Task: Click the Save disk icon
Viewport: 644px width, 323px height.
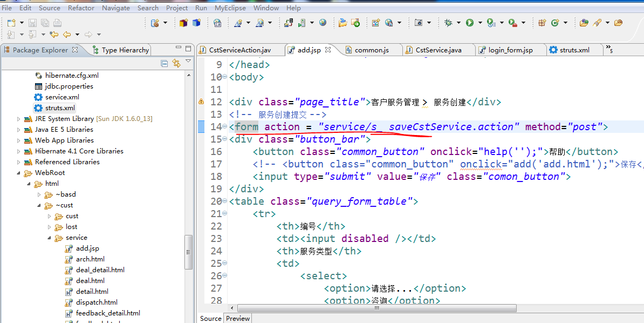Action: pos(32,23)
